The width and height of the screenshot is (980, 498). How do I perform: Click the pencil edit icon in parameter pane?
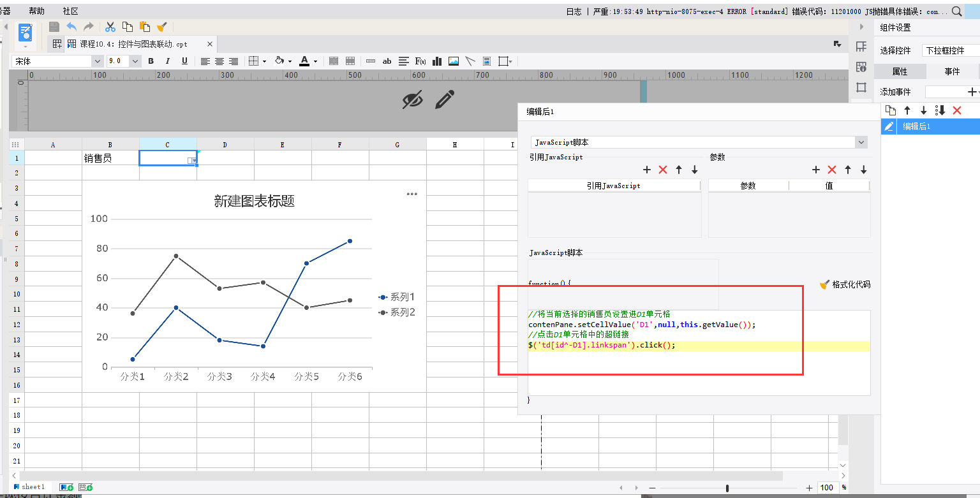coord(445,99)
